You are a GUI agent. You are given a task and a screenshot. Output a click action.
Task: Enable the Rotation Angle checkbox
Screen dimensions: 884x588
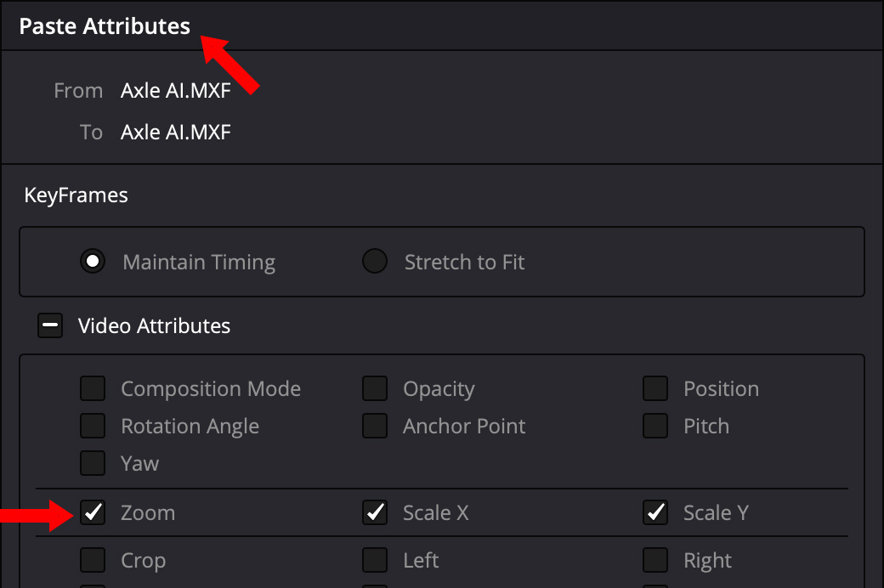coord(93,427)
